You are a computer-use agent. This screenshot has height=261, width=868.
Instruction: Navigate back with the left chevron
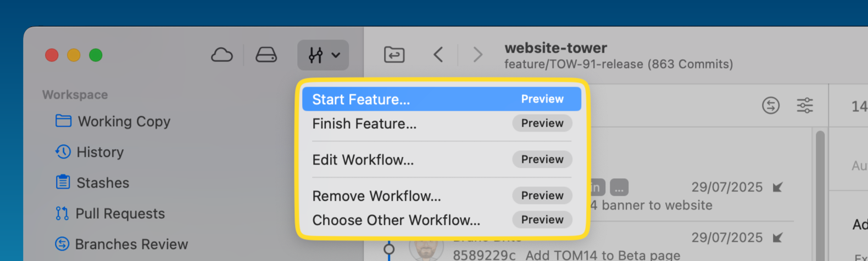click(438, 55)
